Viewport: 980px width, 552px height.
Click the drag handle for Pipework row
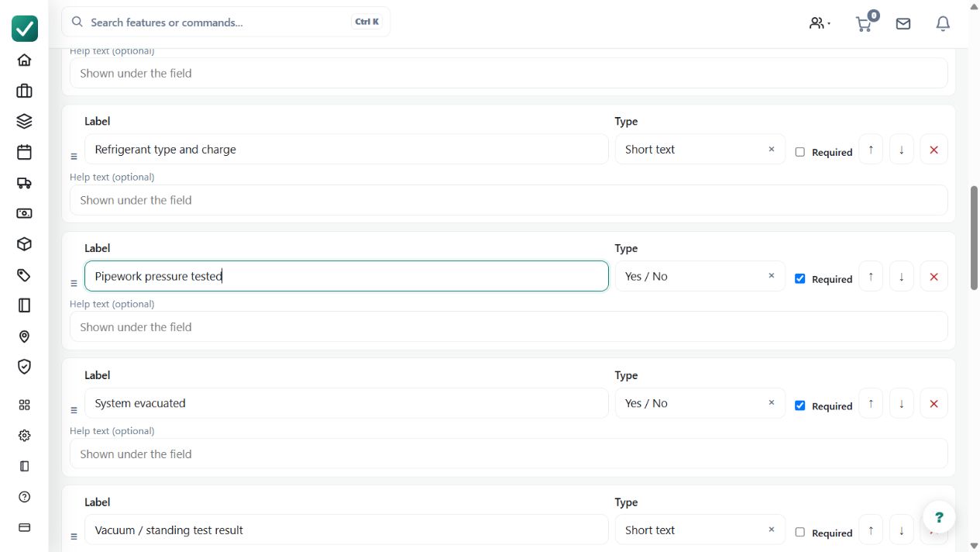(x=74, y=284)
